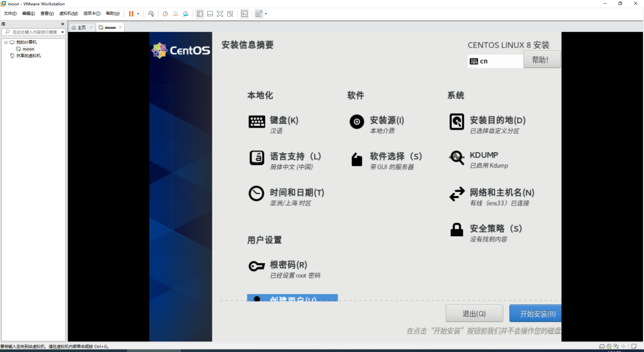Click the stretch guest display icon
This screenshot has width=644, height=352.
[x=259, y=14]
